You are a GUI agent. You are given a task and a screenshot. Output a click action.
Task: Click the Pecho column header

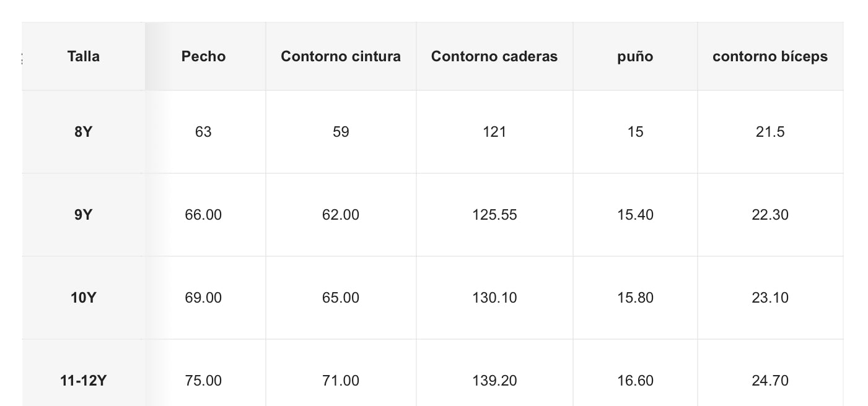point(203,56)
